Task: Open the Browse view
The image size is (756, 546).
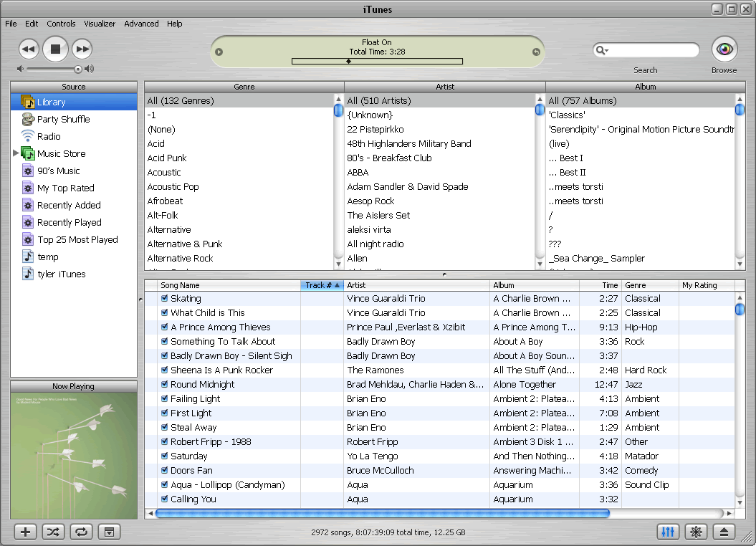Action: (724, 50)
